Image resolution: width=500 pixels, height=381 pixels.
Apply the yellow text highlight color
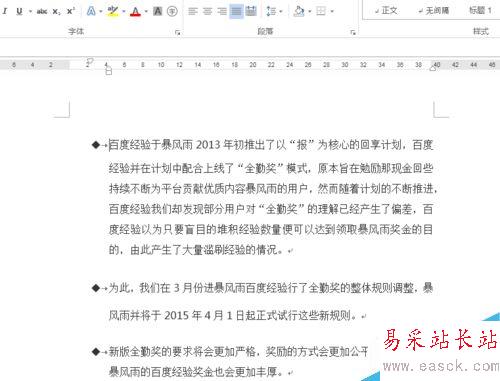click(113, 12)
